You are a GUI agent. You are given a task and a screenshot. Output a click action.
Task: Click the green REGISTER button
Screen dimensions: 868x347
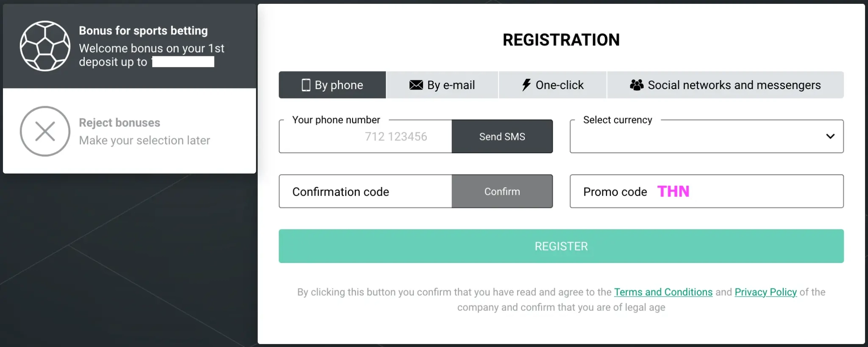[x=561, y=246]
